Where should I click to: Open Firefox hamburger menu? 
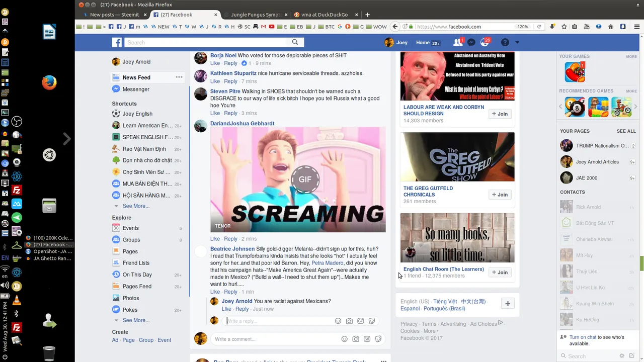click(x=636, y=27)
